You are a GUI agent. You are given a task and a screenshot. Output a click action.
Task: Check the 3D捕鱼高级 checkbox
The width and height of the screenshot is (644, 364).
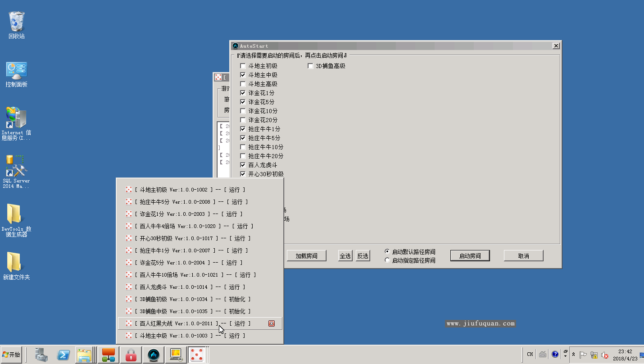tap(310, 66)
